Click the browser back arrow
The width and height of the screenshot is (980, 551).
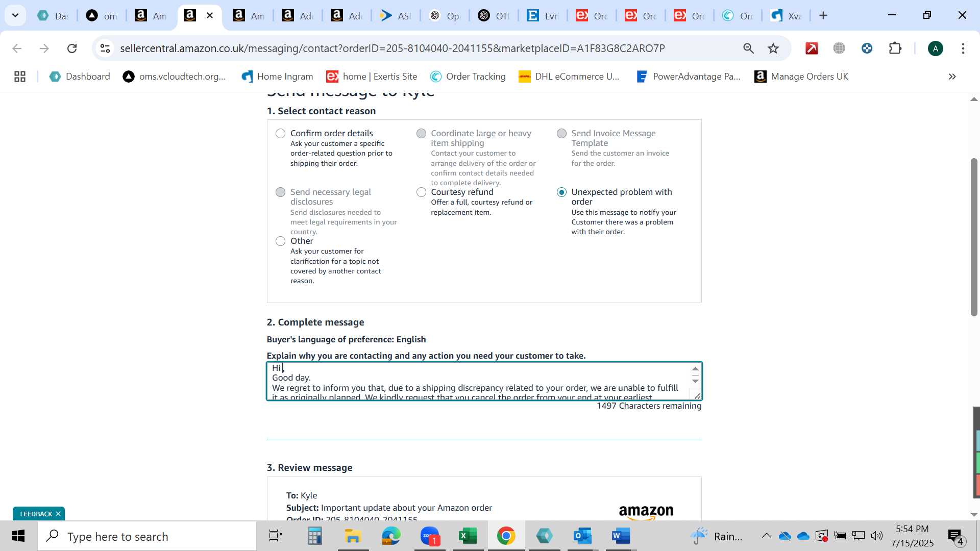click(17, 48)
